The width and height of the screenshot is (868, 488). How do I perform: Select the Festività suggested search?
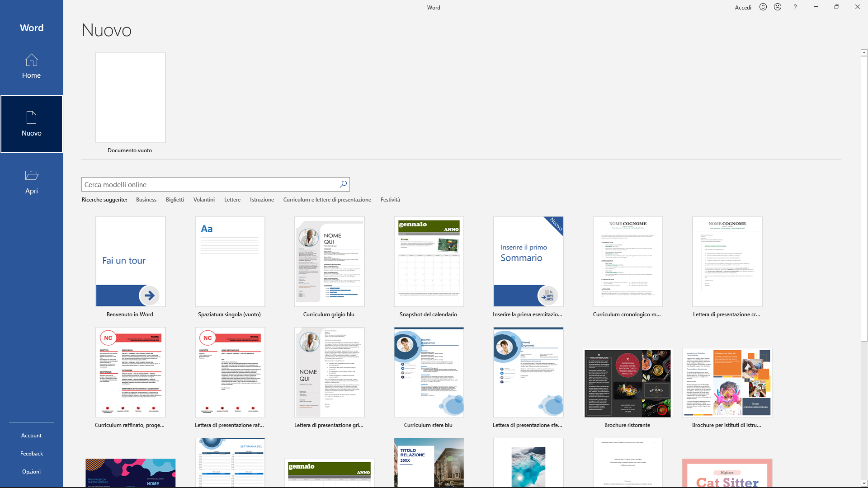click(390, 199)
